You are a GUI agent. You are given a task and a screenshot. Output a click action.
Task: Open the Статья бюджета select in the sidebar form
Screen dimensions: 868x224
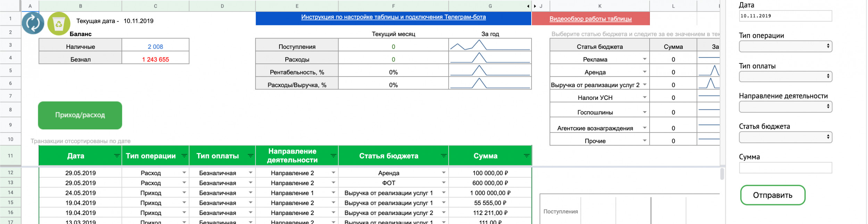(x=785, y=137)
